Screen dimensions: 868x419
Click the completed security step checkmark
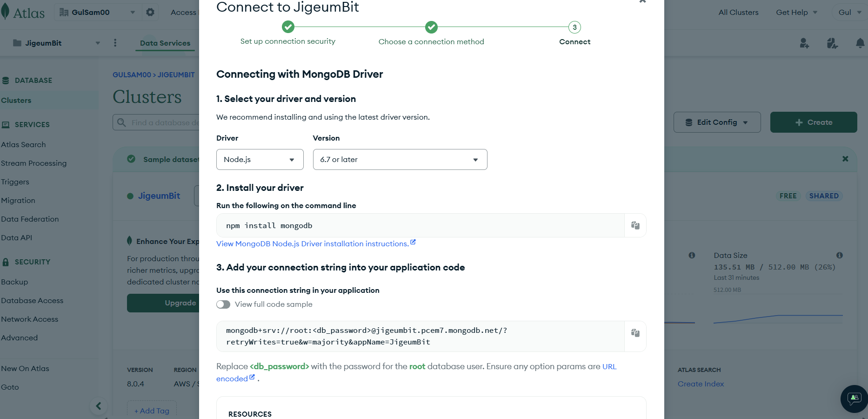[x=288, y=27]
